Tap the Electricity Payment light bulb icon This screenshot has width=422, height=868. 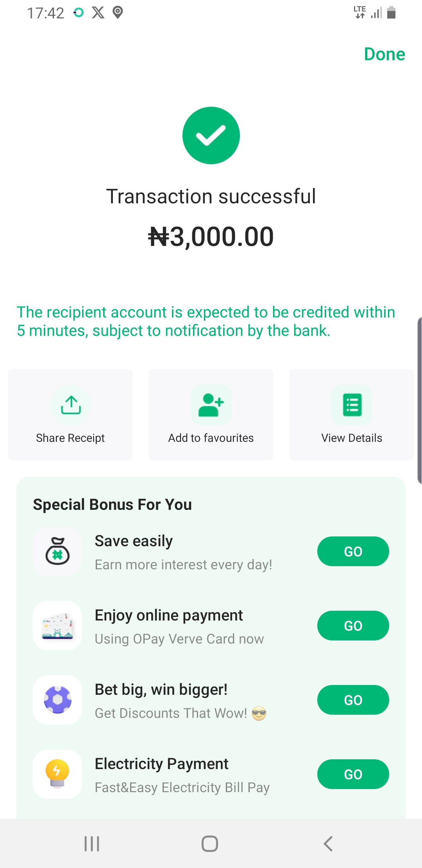pyautogui.click(x=58, y=774)
